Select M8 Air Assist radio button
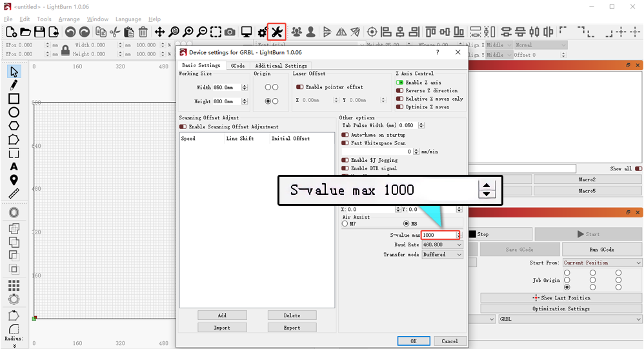644x349 pixels. pos(406,224)
